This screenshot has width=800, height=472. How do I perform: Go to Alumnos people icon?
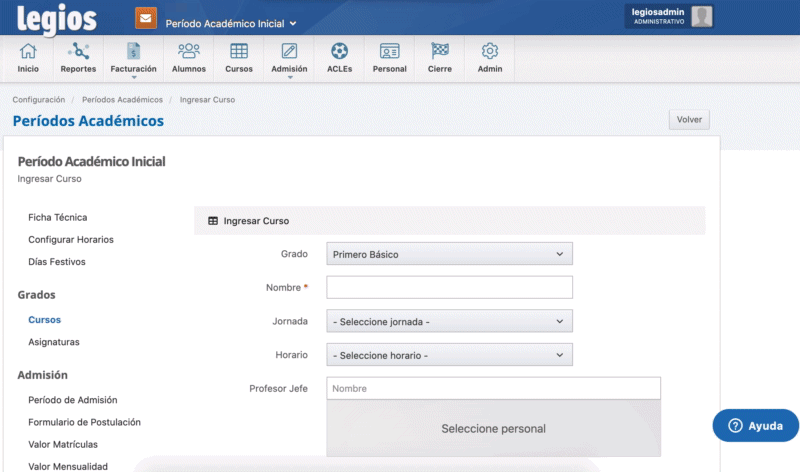[188, 52]
